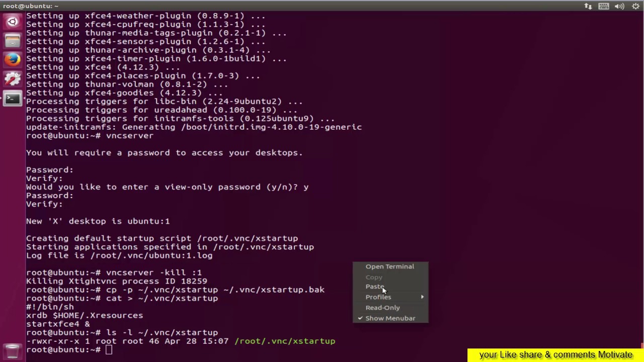
Task: Click 'Setting up xfce4-weather-plugin' line
Action: tap(146, 16)
